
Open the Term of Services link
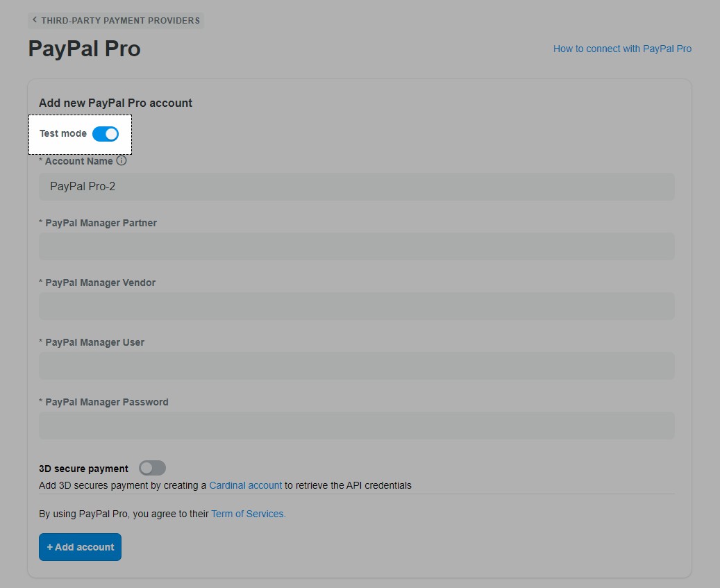[248, 514]
